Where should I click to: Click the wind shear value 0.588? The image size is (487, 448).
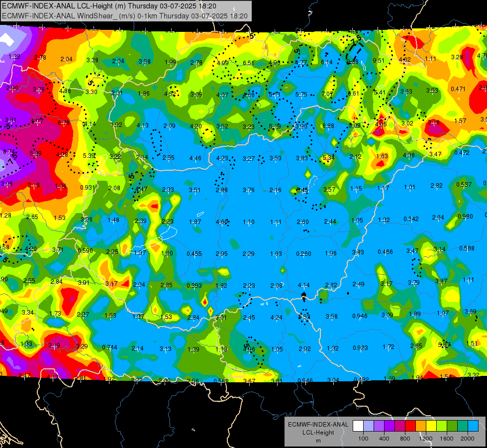[467, 248]
